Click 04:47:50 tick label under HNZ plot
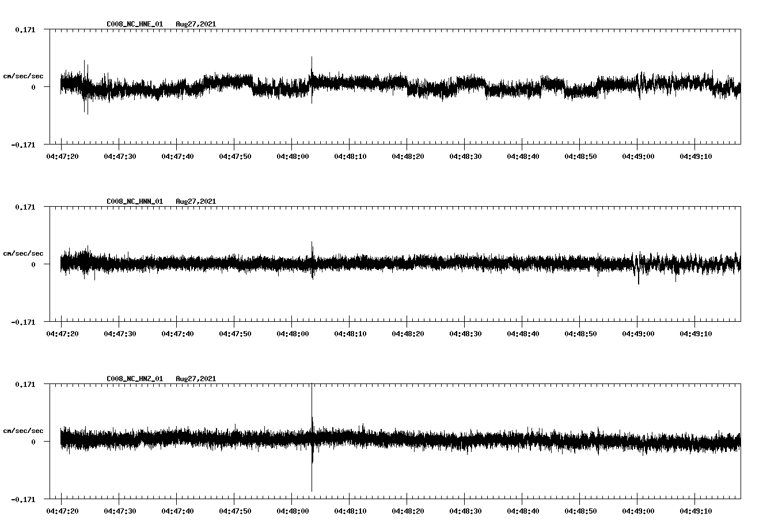Image resolution: width=782 pixels, height=532 pixels. click(236, 511)
